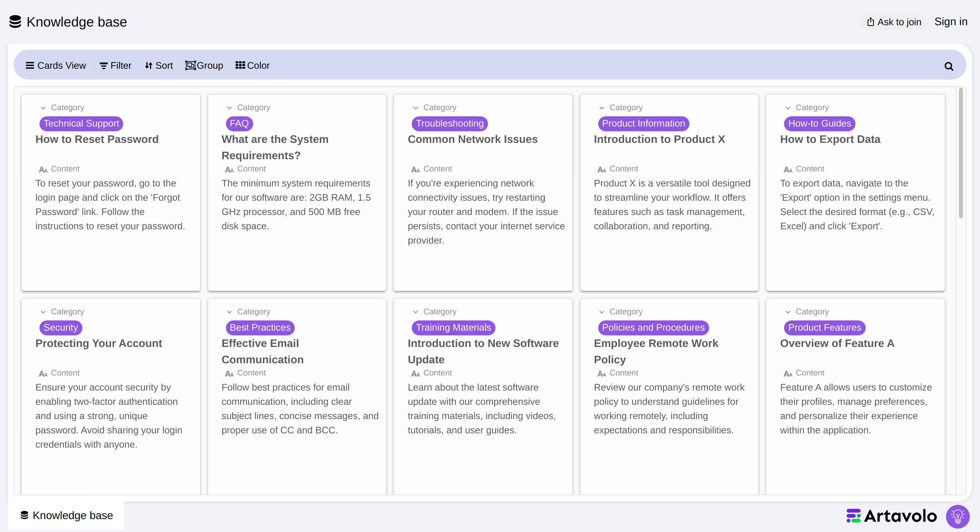Image resolution: width=980 pixels, height=532 pixels.
Task: Collapse Category chevron on FAQ card
Action: 229,107
